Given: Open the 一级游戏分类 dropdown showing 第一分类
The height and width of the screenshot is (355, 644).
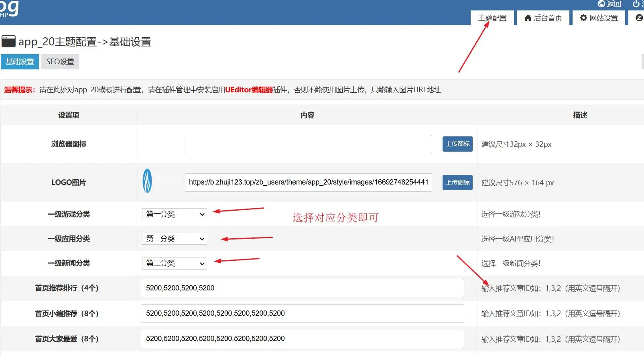Looking at the screenshot, I should click(x=175, y=214).
